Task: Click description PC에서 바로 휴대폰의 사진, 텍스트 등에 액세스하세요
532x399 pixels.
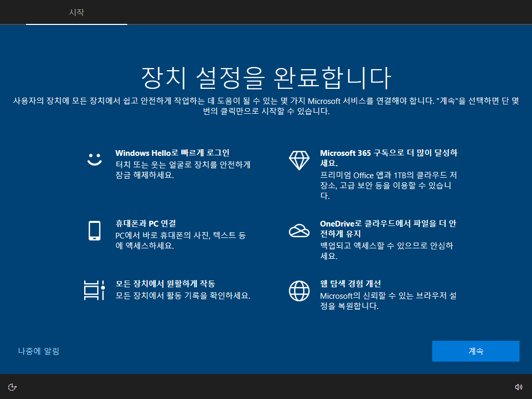Action: (180, 240)
